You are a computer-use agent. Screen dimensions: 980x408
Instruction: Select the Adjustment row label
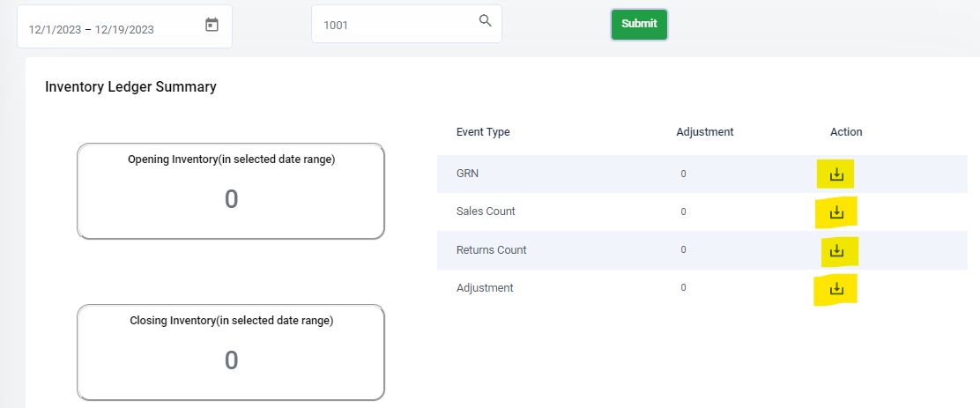point(485,288)
